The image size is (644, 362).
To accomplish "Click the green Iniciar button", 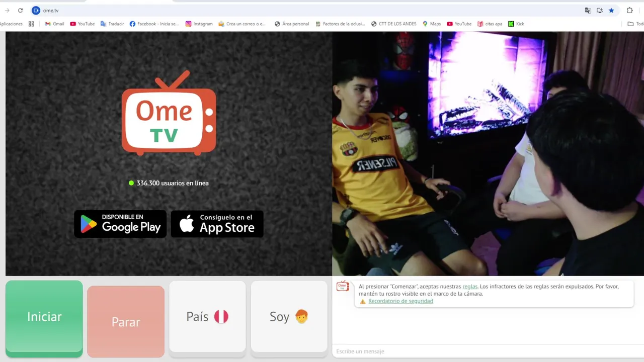I will (x=44, y=318).
